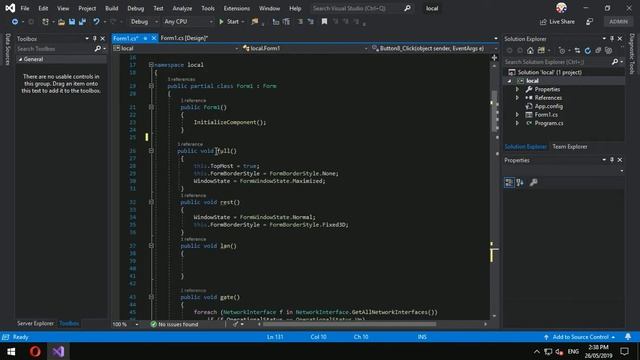Click the Search Solution Explorer field
Image resolution: width=640 pixels, height=360 pixels.
tap(558, 62)
